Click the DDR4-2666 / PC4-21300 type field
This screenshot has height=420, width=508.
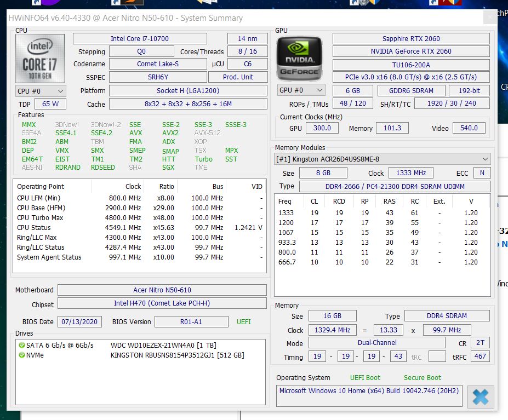click(395, 187)
